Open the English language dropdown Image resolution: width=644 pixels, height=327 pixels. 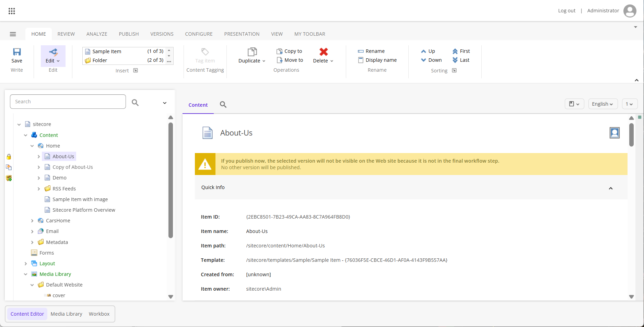tap(603, 104)
